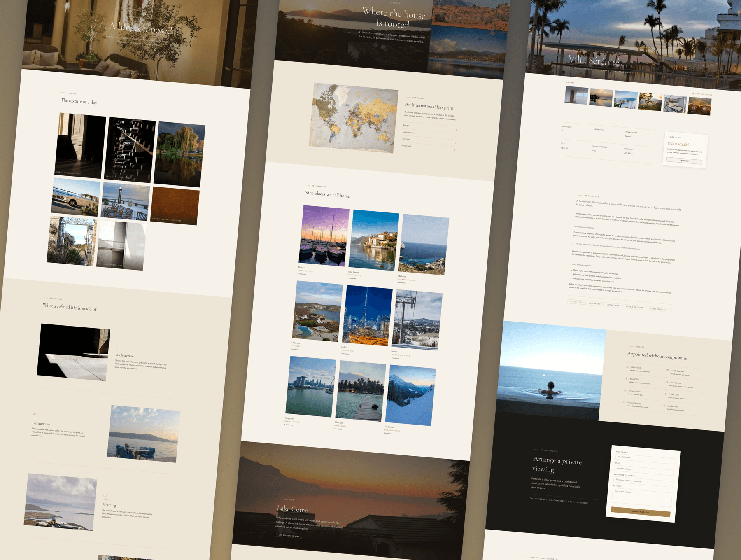This screenshot has width=741, height=560.
Task: Focus the Residence of Interest field
Action: 643,481
